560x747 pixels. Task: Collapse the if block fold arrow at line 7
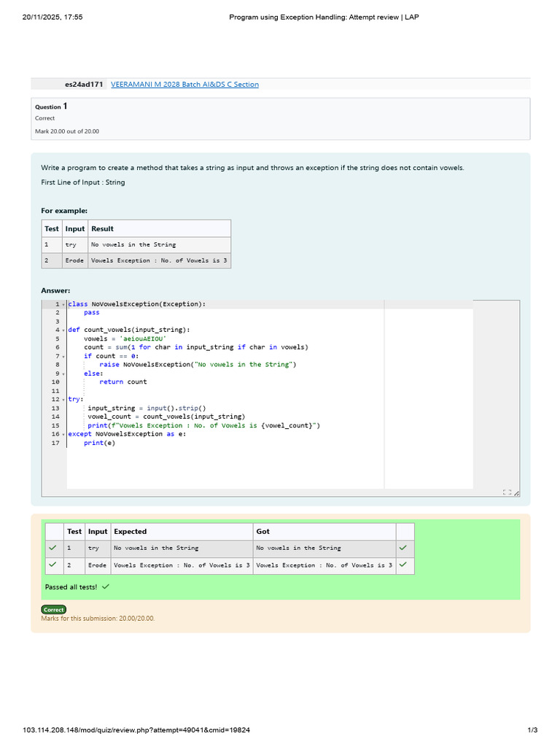pyautogui.click(x=63, y=356)
